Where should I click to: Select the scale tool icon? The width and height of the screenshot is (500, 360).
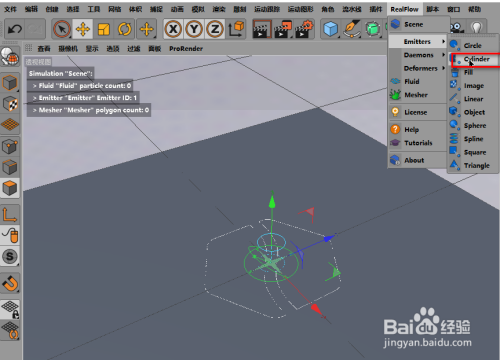point(104,29)
